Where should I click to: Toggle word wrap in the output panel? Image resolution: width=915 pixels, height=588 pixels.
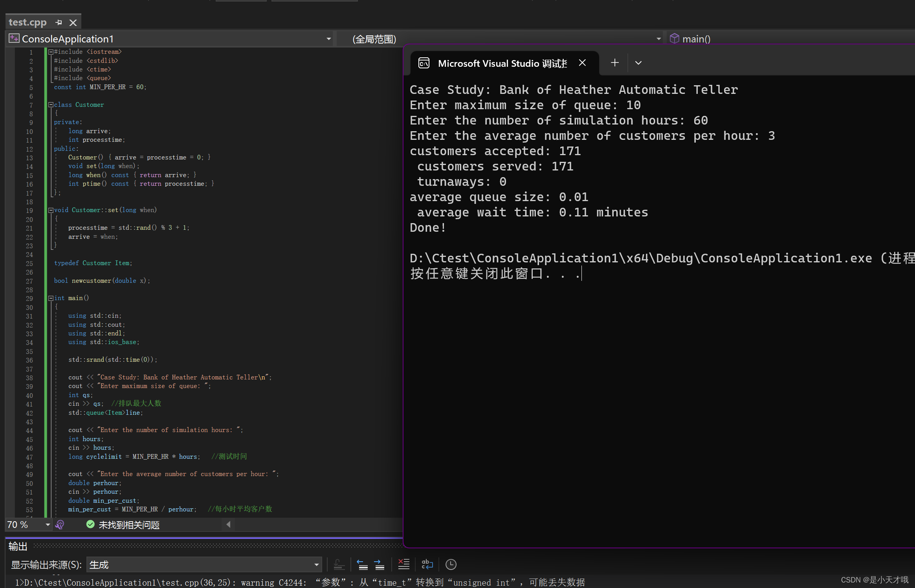[x=427, y=564]
